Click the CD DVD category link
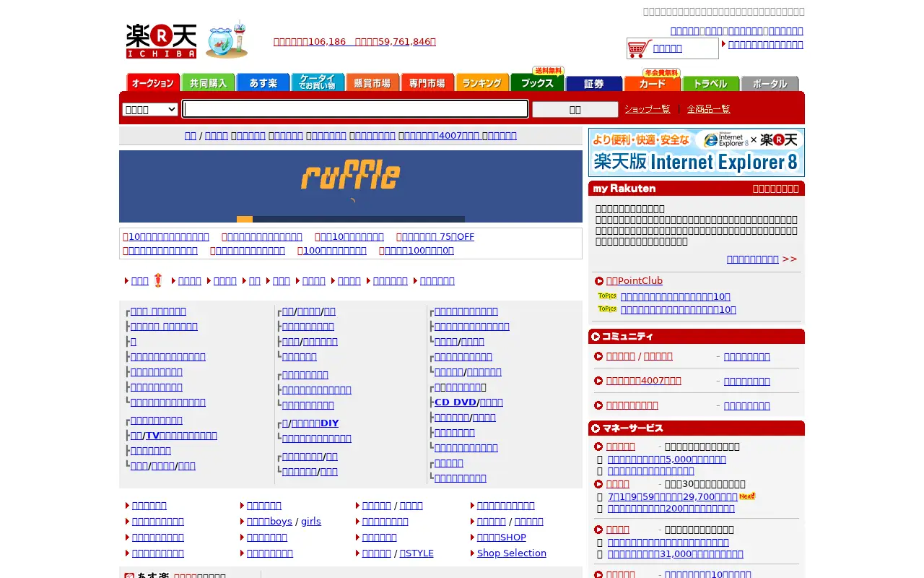The width and height of the screenshot is (924, 578). coord(456,402)
